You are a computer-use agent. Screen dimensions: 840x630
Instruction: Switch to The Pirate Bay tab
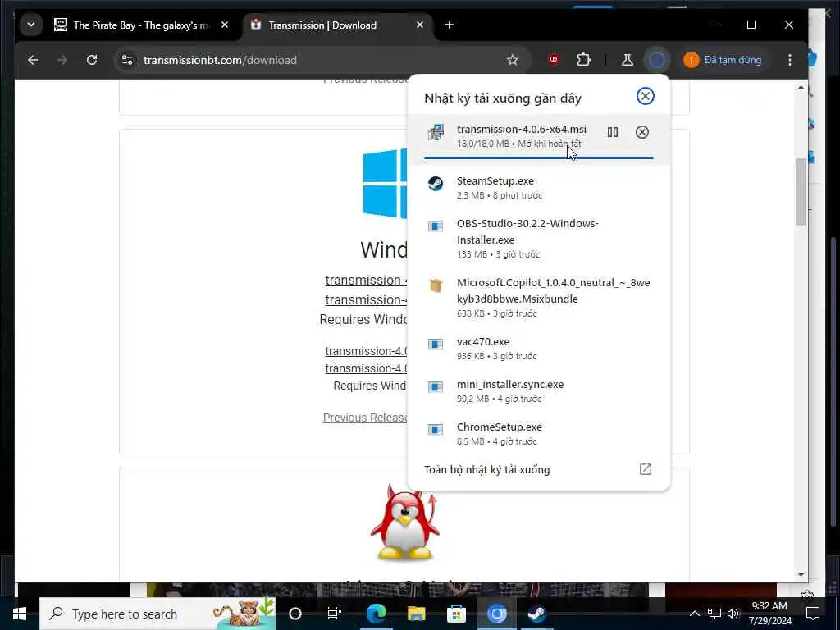(x=141, y=25)
